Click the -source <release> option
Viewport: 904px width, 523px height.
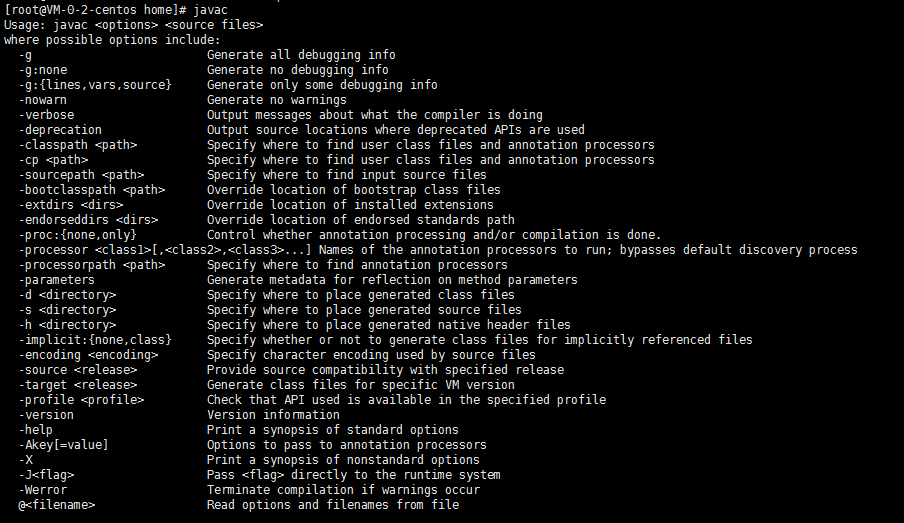pos(78,370)
